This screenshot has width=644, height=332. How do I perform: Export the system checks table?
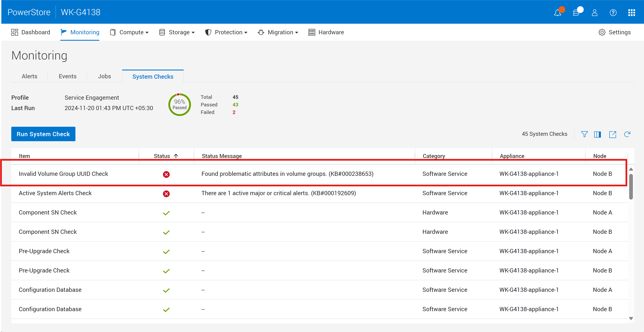(613, 134)
